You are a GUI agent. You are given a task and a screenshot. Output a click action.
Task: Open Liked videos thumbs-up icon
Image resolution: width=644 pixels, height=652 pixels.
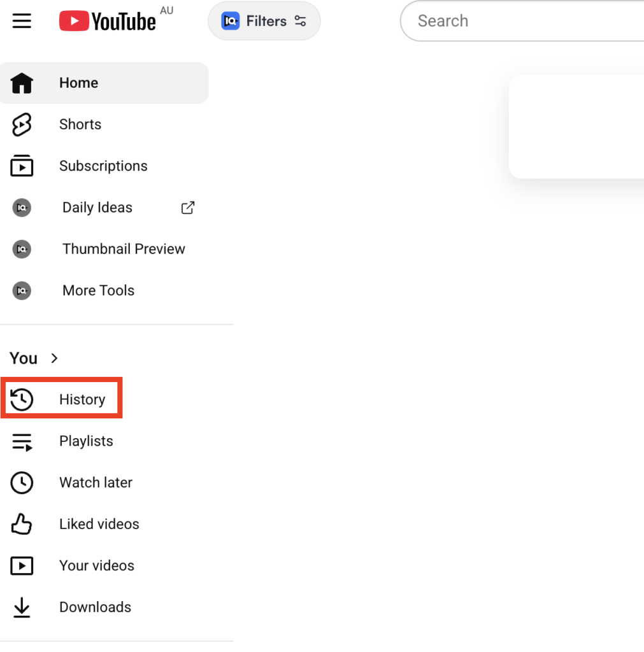[x=22, y=524]
